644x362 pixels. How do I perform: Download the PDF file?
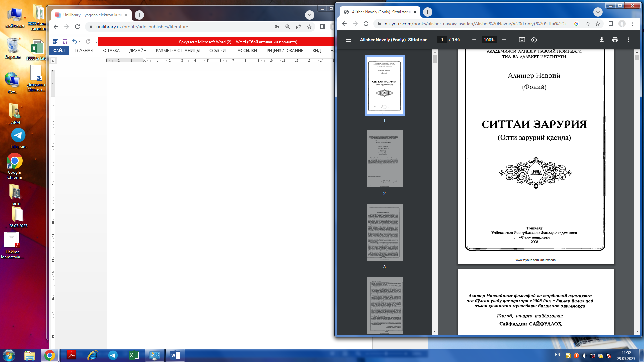[601, 40]
